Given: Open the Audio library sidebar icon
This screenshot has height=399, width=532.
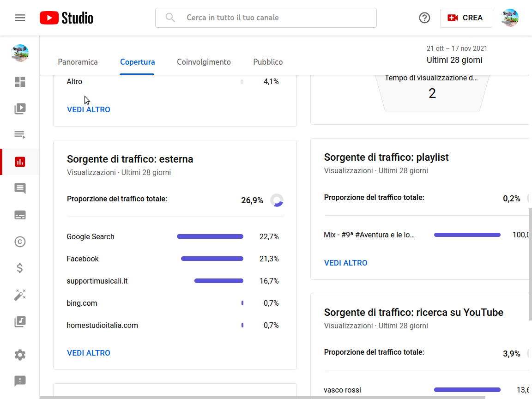Looking at the screenshot, I should (20, 321).
